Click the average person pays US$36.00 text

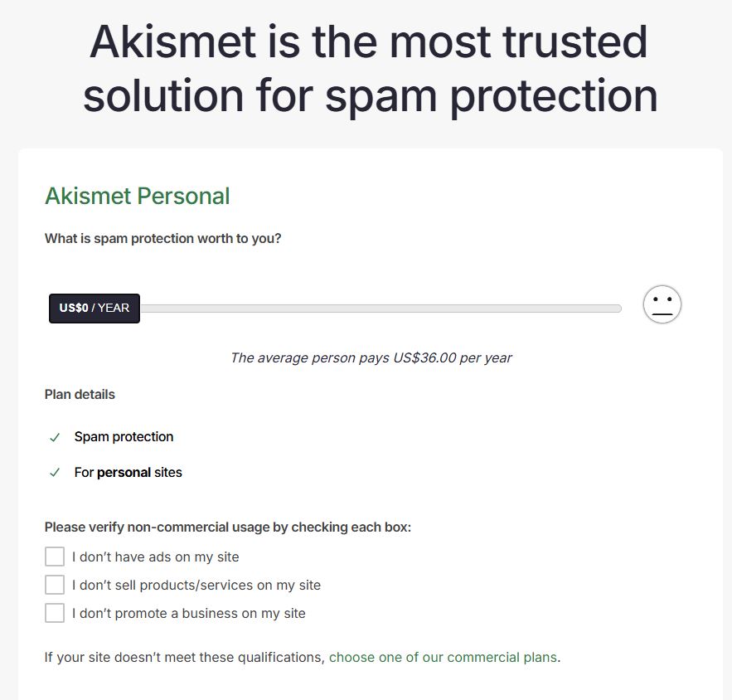tap(371, 357)
